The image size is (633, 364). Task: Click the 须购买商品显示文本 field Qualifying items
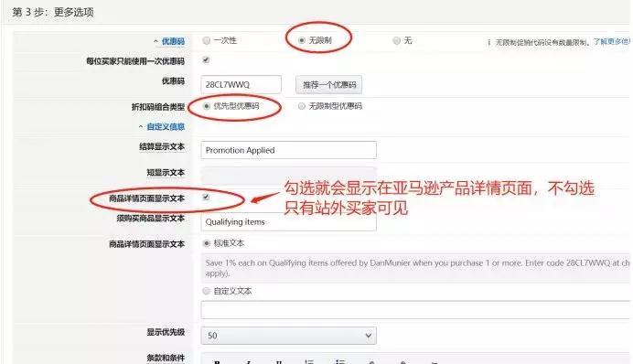click(x=289, y=222)
